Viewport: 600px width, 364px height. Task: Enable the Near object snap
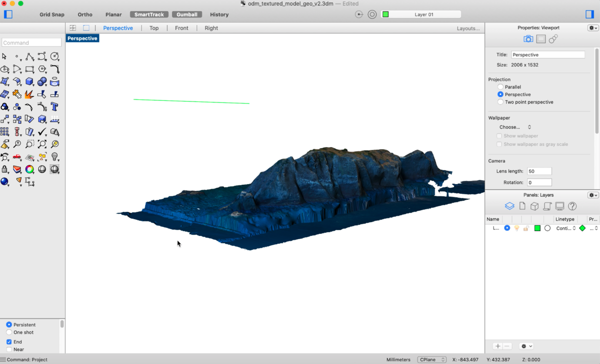[9, 349]
